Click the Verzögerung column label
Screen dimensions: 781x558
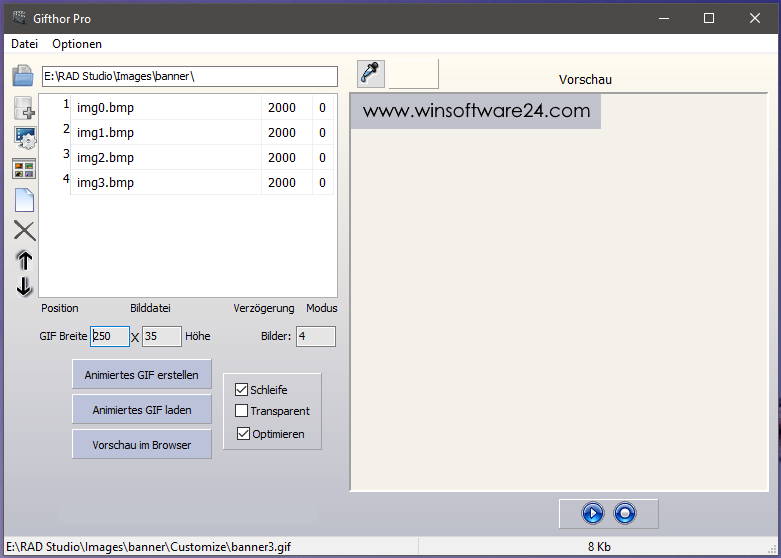pyautogui.click(x=264, y=308)
